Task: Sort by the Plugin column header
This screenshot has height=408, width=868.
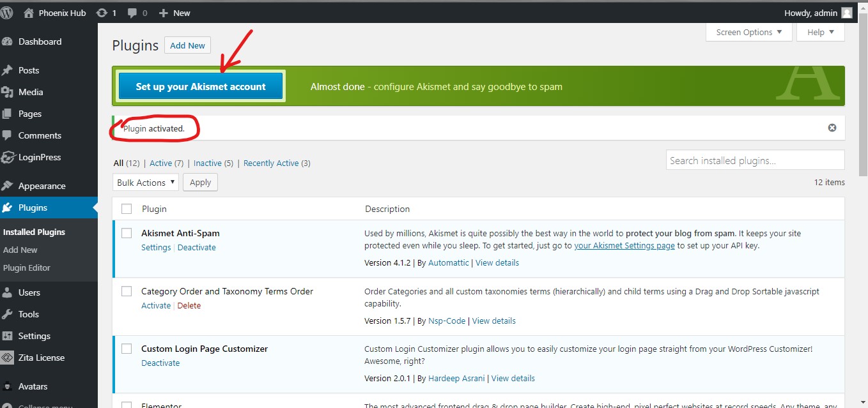Action: (154, 209)
